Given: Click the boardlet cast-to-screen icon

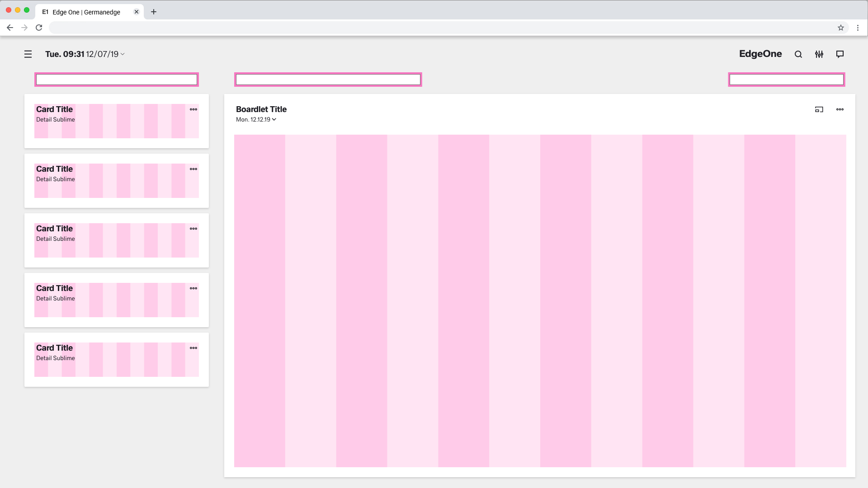Looking at the screenshot, I should coord(819,109).
